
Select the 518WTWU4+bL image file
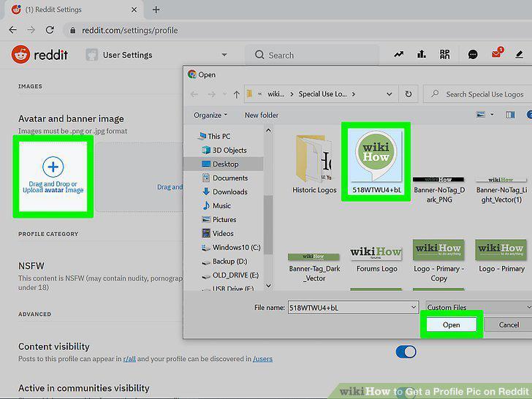coord(376,162)
